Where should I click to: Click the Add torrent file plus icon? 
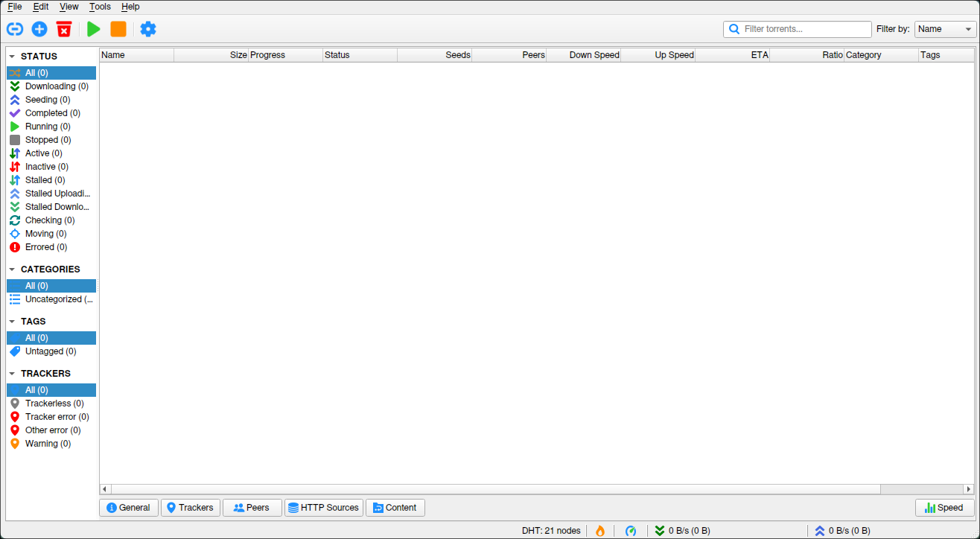[x=39, y=29]
